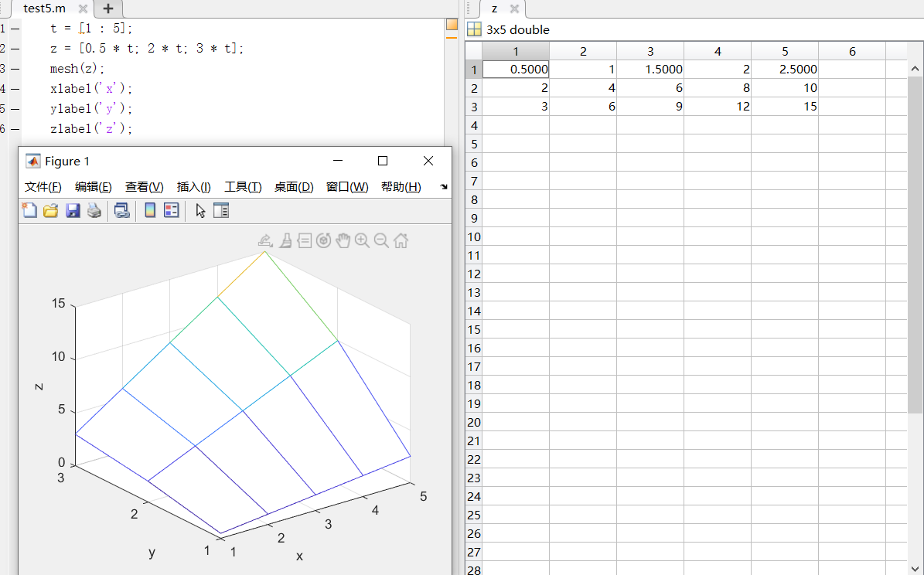Click code line zlabel('z');
The height and width of the screenshot is (575, 924).
(x=91, y=128)
